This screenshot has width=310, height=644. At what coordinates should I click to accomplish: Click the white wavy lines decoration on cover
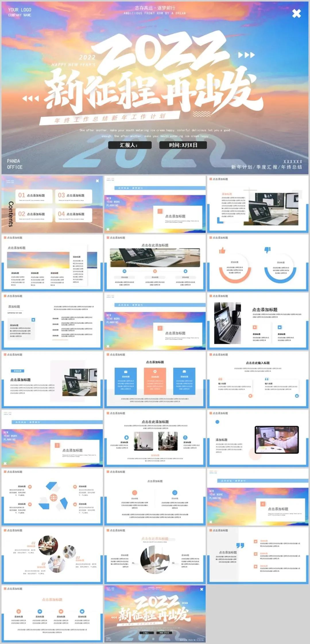pos(201,114)
